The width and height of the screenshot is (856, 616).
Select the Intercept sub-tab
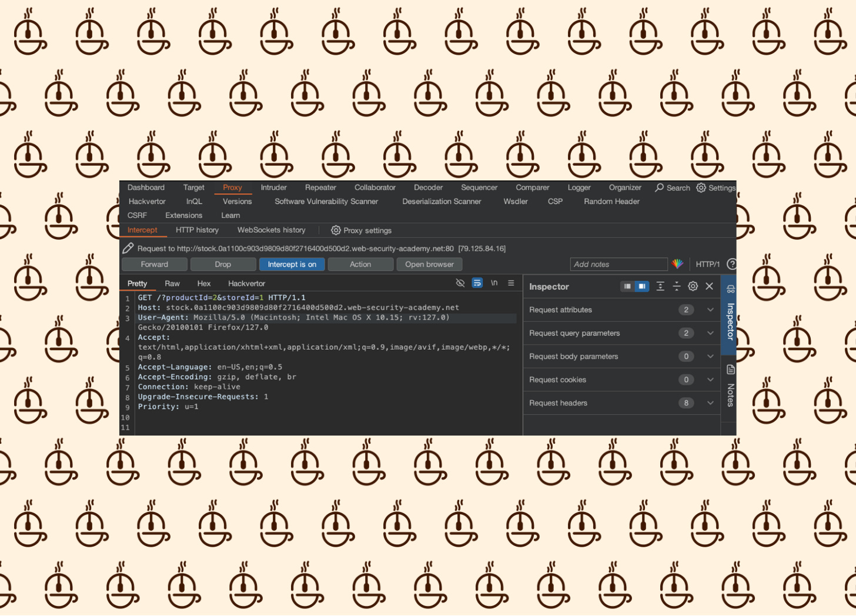[x=142, y=230]
